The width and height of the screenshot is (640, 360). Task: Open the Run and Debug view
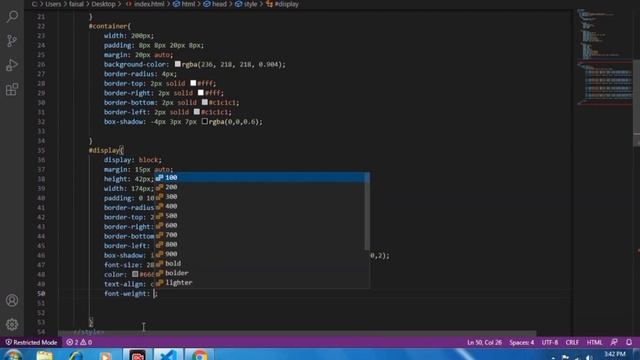[x=12, y=65]
